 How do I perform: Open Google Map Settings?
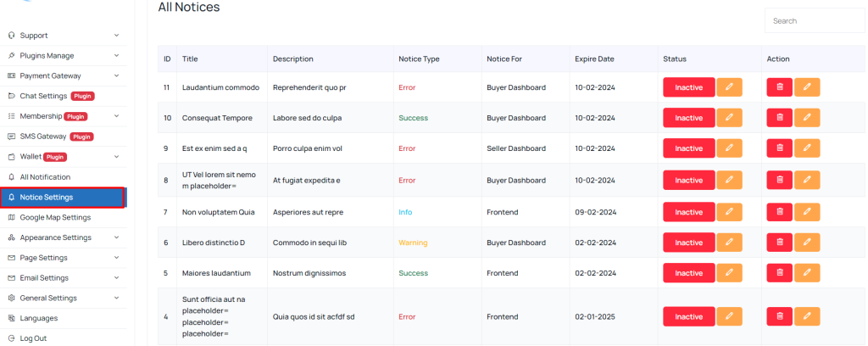tap(63, 218)
